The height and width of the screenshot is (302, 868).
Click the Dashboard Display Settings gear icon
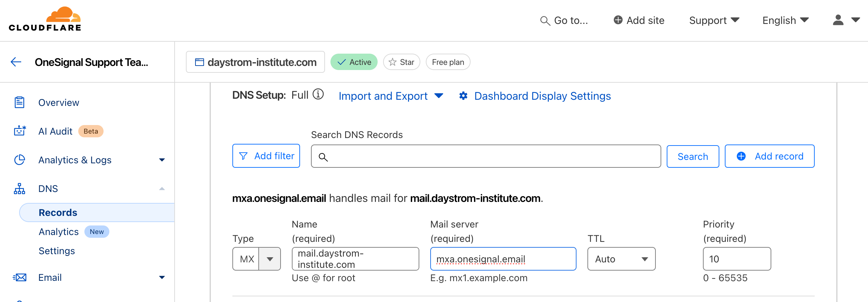463,96
